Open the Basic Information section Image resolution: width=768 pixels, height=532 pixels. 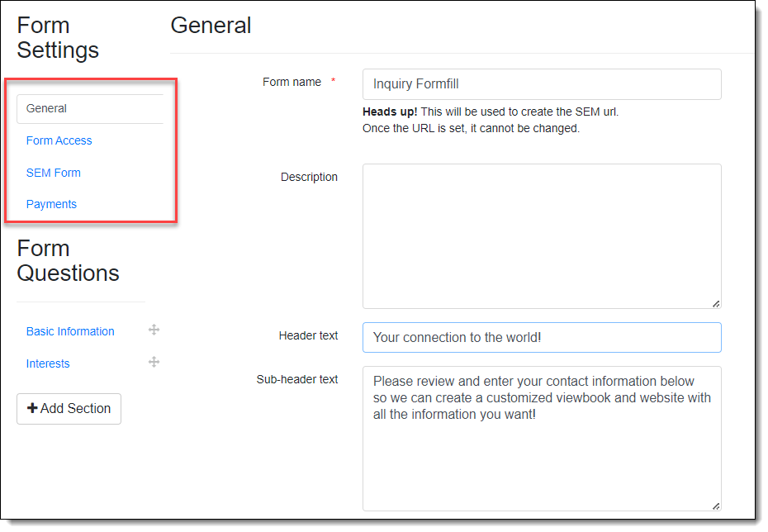pos(70,331)
